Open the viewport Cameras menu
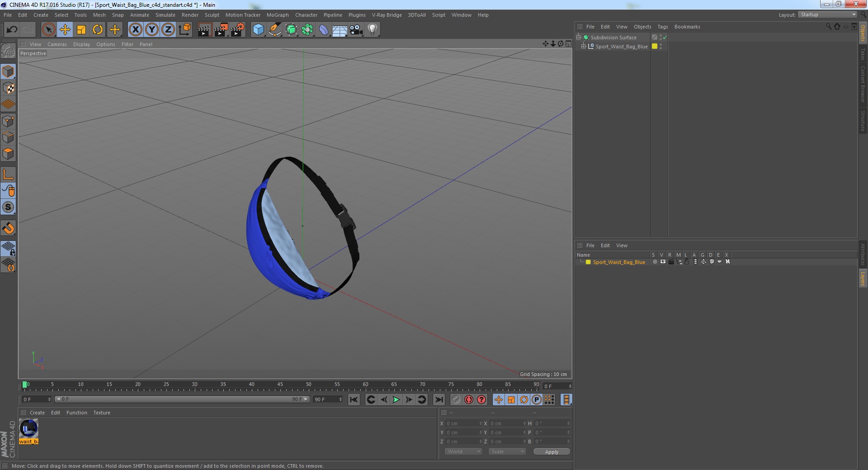 coord(57,44)
